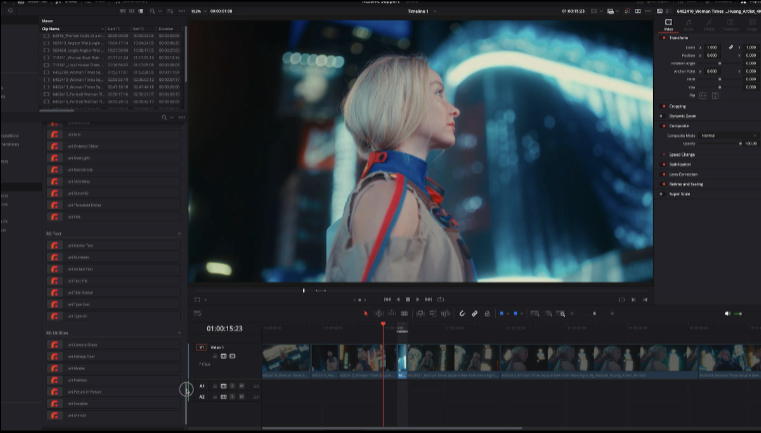Open the Composite Mode Normal dropdown
This screenshot has height=433, width=761.
click(727, 135)
